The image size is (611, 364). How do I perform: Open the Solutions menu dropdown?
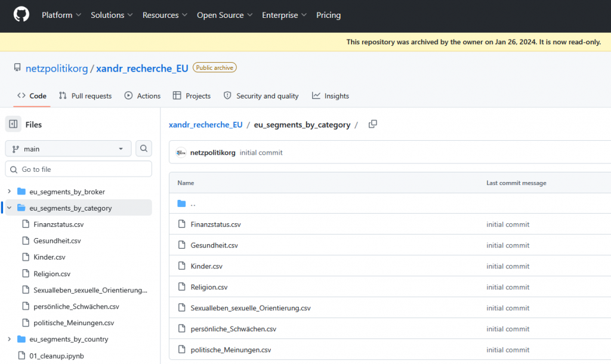(x=112, y=15)
